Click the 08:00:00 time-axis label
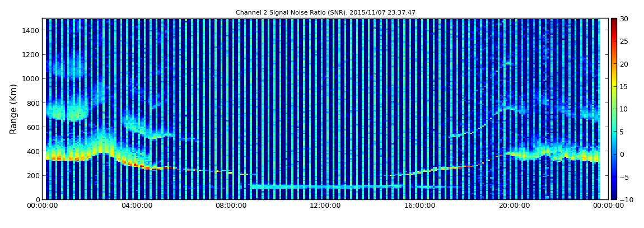Image resolution: width=644 pixels, height=228 pixels. click(x=230, y=206)
